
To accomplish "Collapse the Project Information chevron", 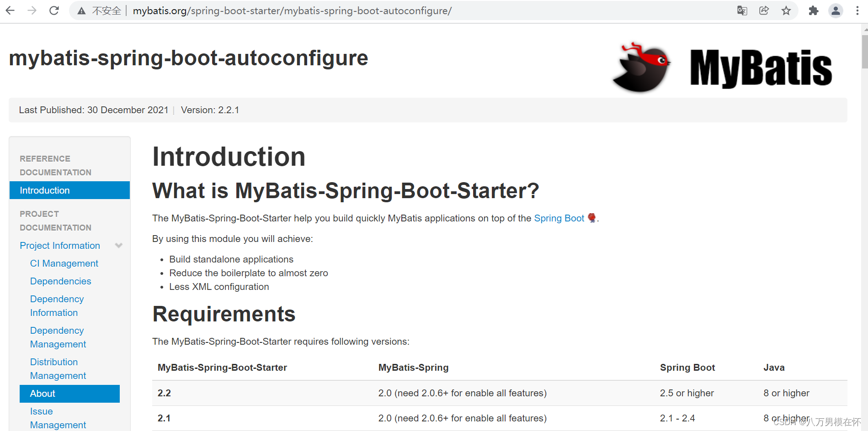I will (119, 246).
